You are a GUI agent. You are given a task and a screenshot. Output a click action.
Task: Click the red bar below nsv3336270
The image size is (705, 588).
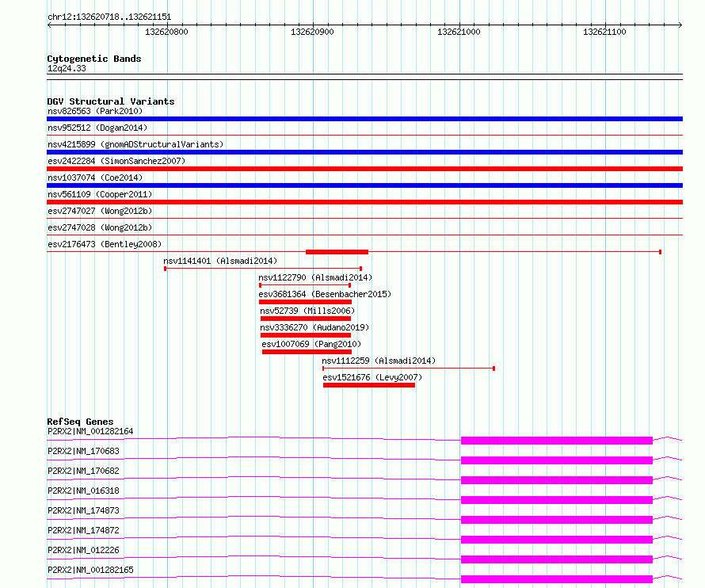pos(306,335)
